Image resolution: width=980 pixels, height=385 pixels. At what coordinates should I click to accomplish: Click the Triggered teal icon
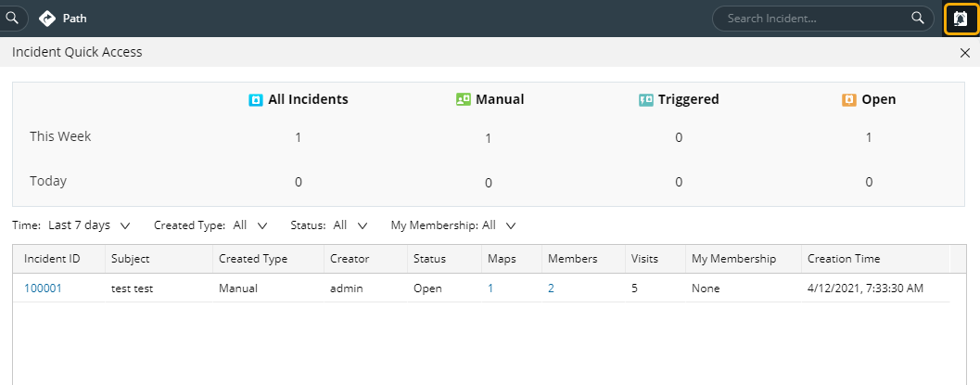(645, 99)
